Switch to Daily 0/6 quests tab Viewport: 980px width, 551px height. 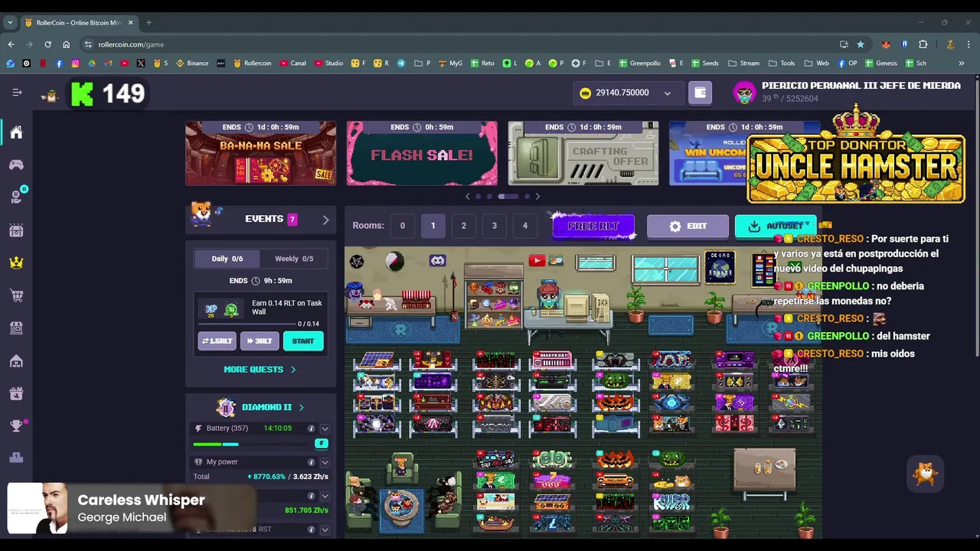227,259
